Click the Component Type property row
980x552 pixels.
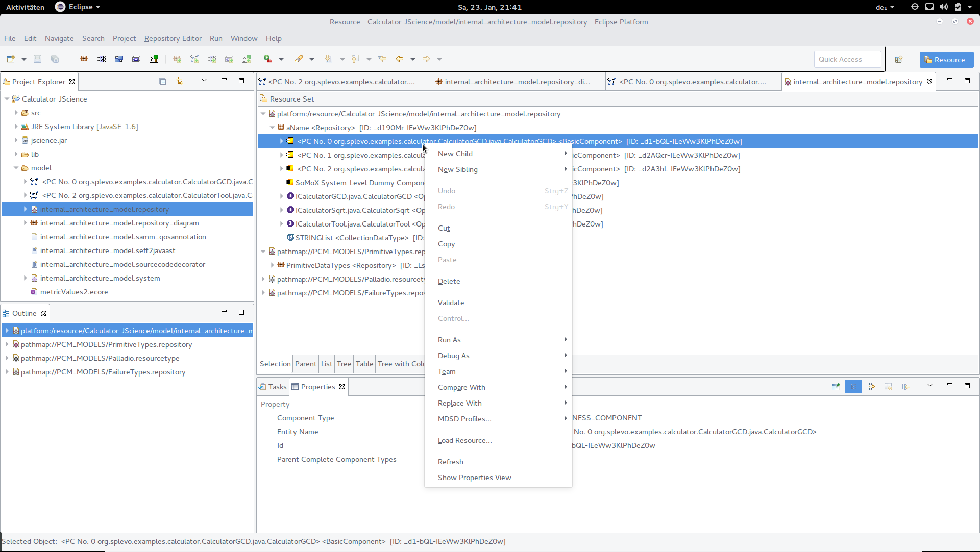[618, 418]
